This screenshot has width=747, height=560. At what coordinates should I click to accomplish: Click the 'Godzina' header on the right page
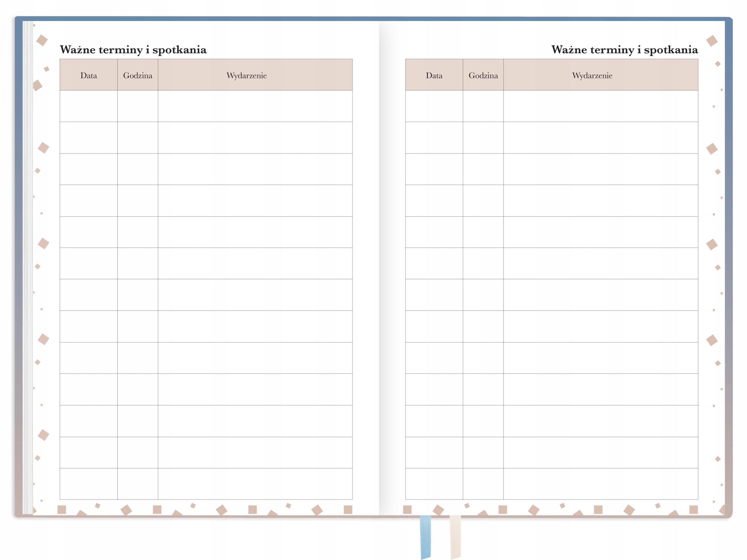pyautogui.click(x=483, y=75)
